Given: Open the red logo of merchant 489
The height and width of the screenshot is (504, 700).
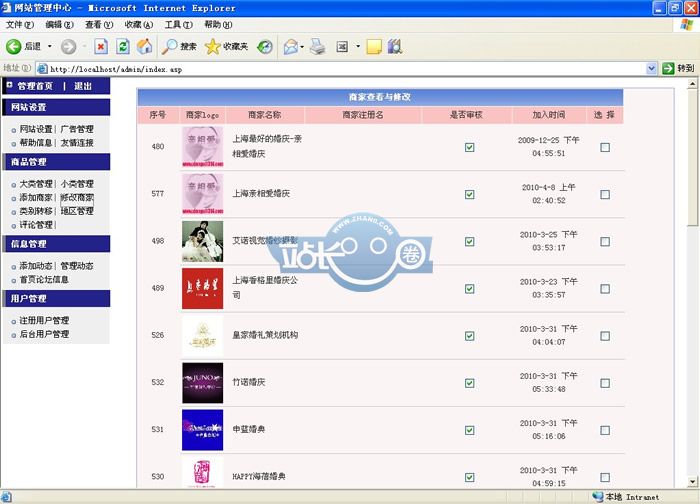Looking at the screenshot, I should (x=202, y=288).
